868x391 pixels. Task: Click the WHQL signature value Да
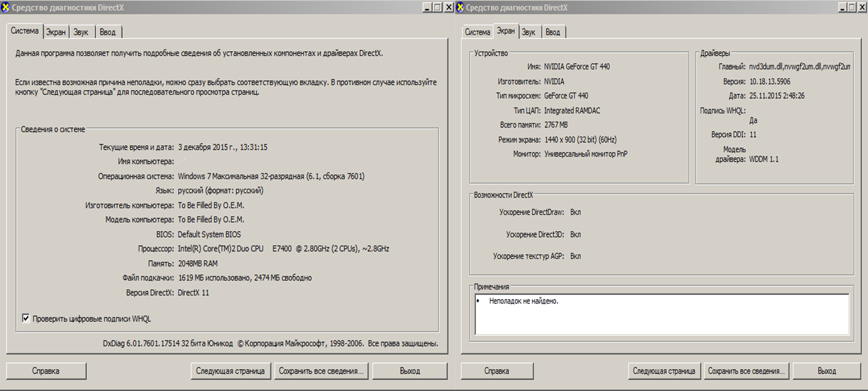(x=753, y=121)
